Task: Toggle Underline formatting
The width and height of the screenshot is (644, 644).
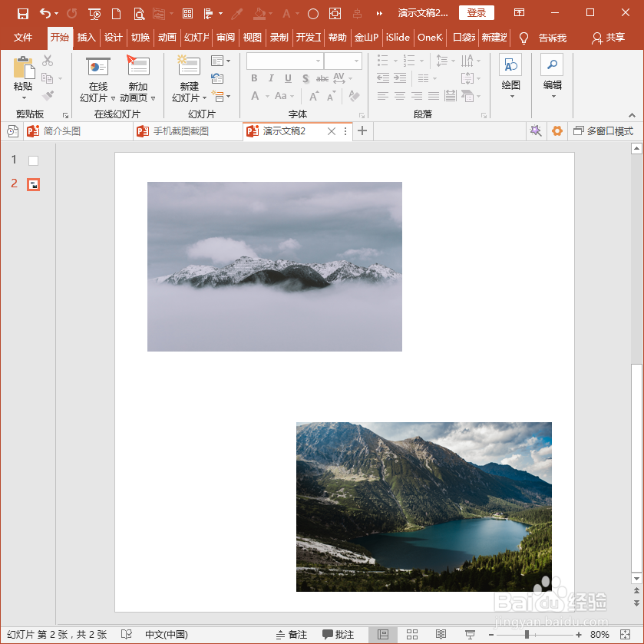Action: pos(288,78)
